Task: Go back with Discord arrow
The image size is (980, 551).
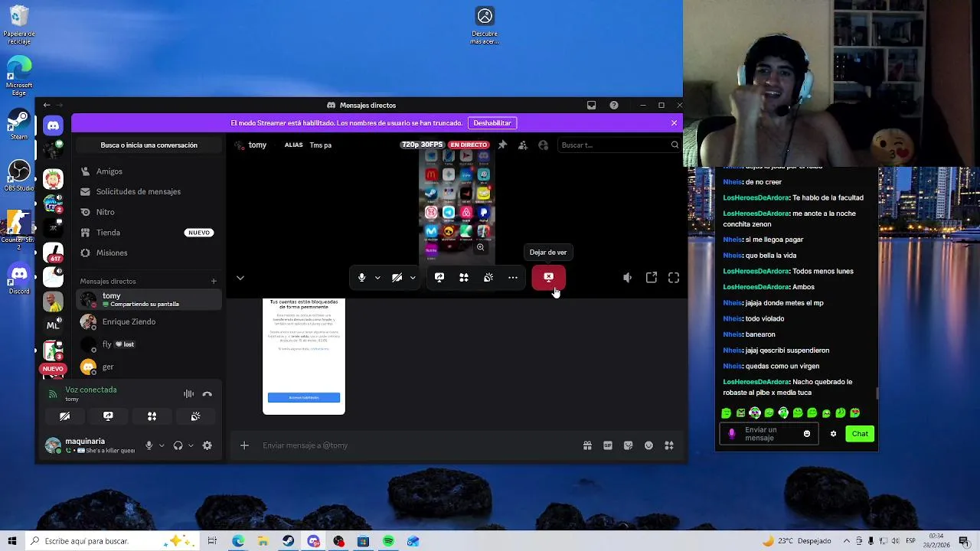Action: 47,105
